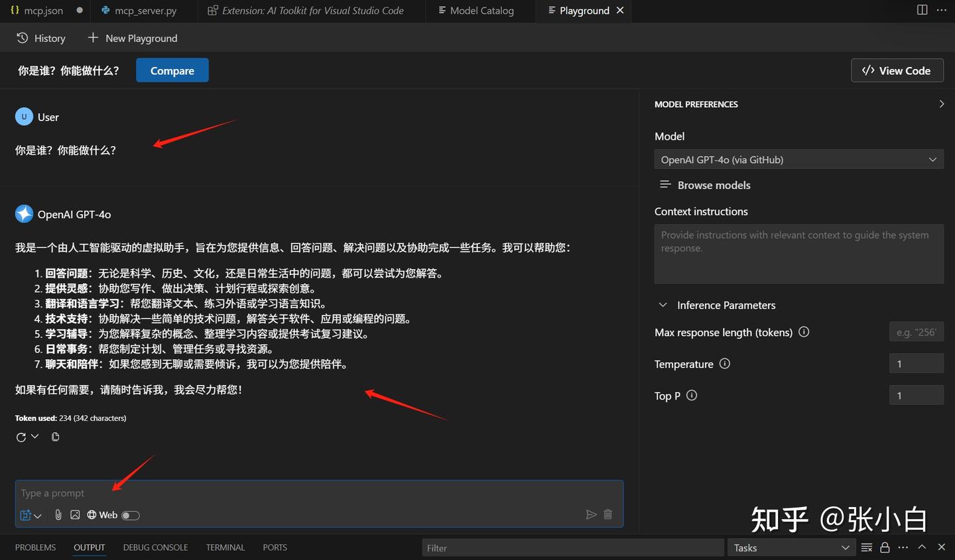Click the user message "你是谁？你能做什么？" in the chat

pos(66,150)
